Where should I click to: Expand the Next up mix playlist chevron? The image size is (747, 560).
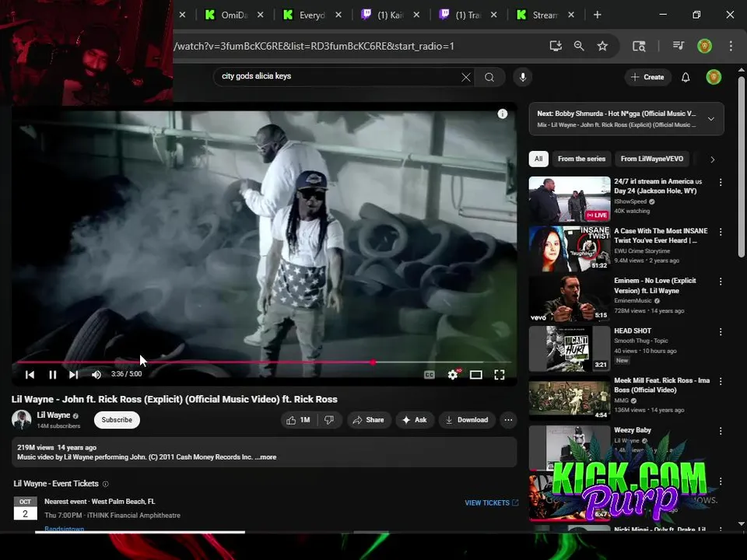pos(710,119)
